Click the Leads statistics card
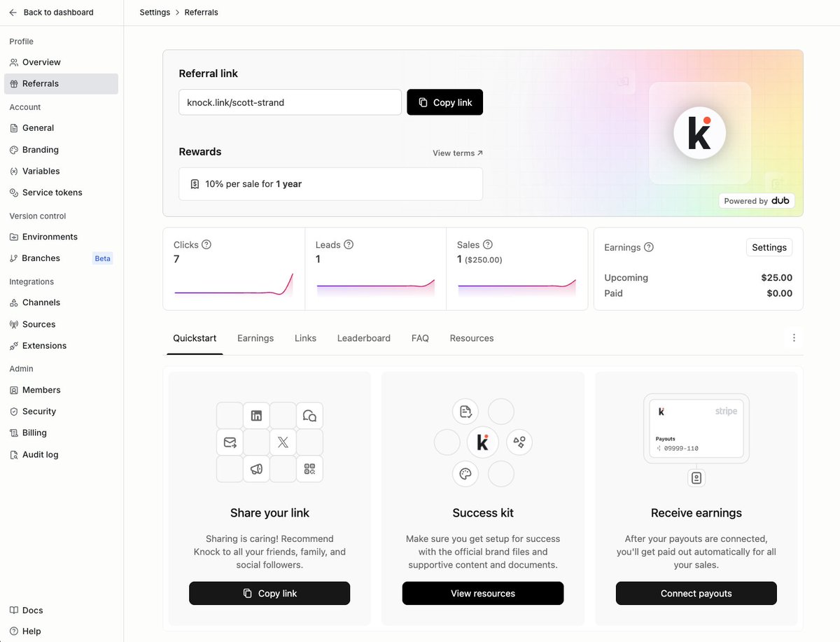 coord(376,269)
